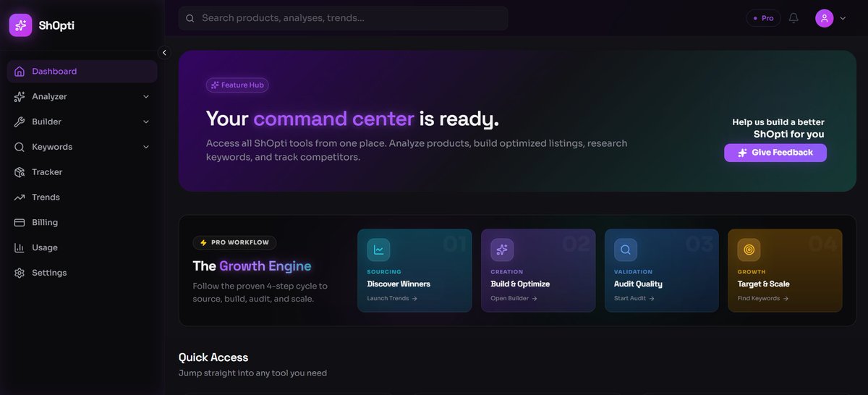Image resolution: width=868 pixels, height=395 pixels.
Task: Click the Billing card icon
Action: tap(19, 223)
